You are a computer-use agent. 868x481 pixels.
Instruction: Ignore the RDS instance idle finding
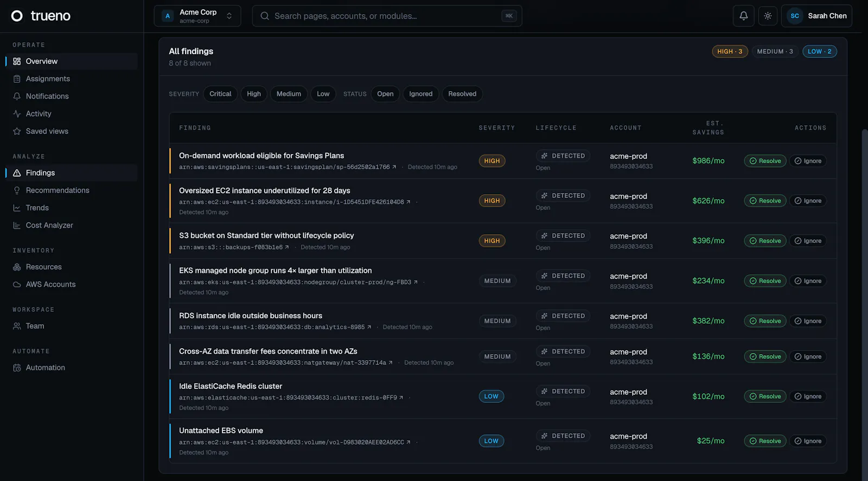(x=808, y=321)
